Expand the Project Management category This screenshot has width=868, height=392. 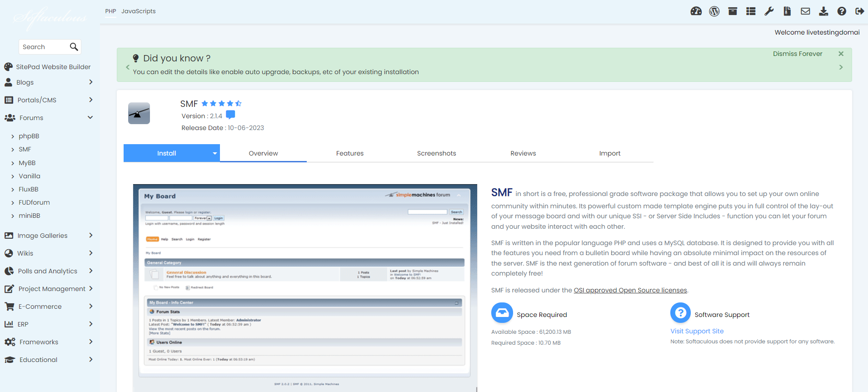(91, 288)
